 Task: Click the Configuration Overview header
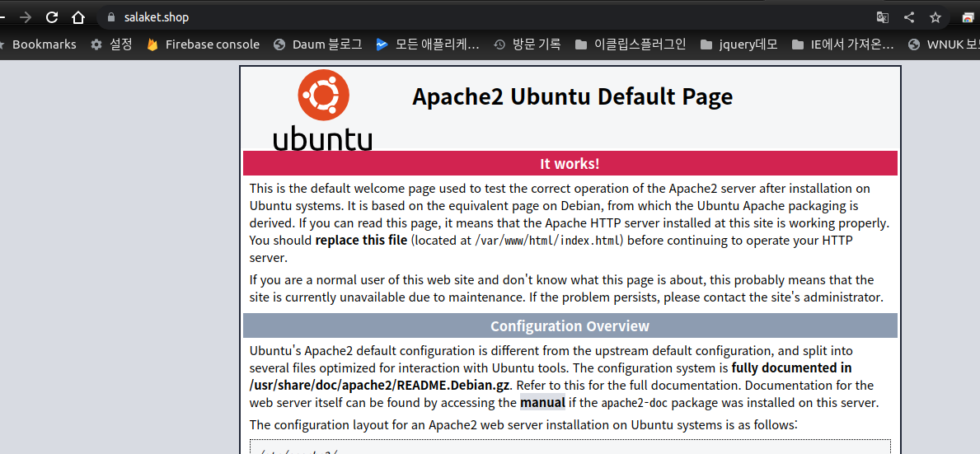click(570, 326)
